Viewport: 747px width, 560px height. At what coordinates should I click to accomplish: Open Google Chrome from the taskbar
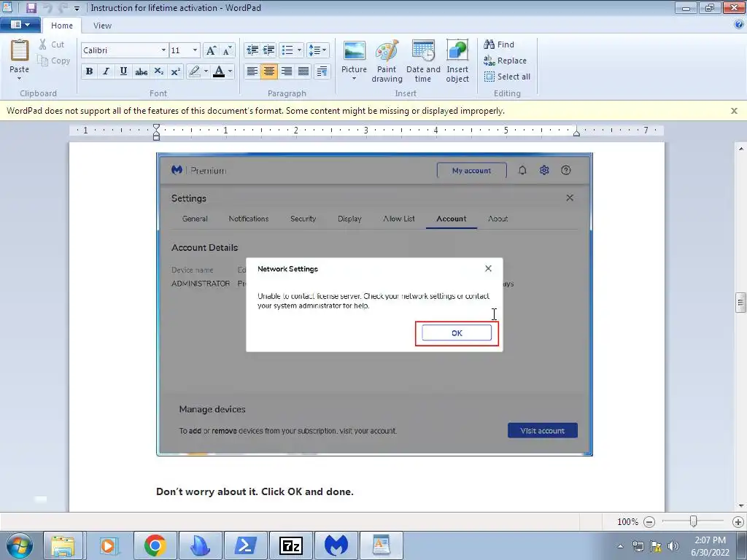(155, 545)
